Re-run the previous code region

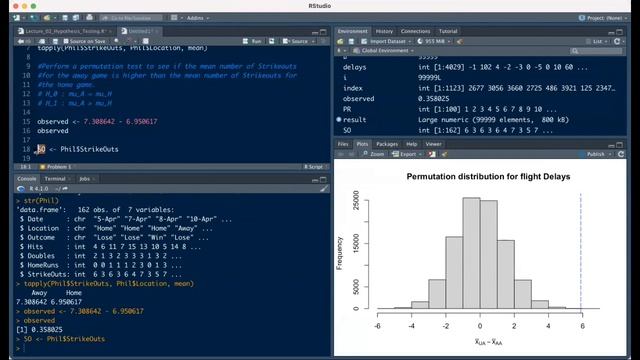[x=272, y=41]
